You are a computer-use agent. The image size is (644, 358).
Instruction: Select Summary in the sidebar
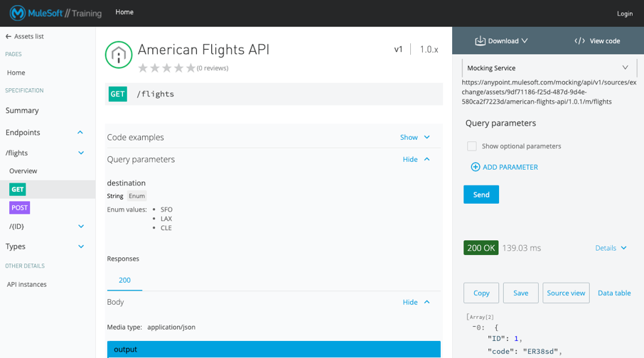[x=22, y=110]
